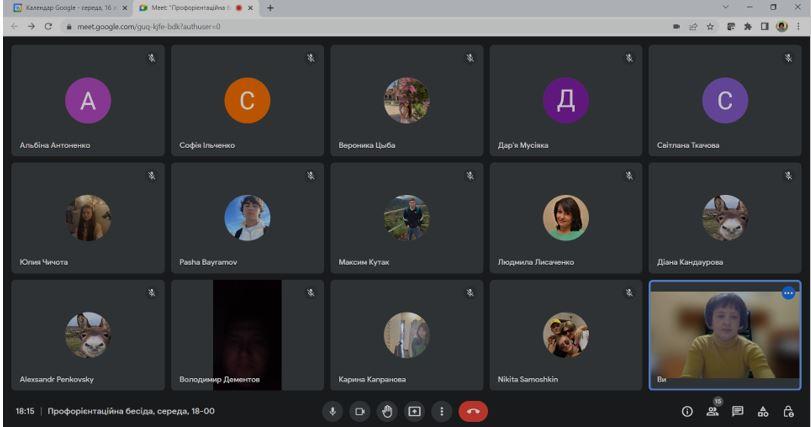811x427 pixels.
Task: Bookmark this page with star icon
Action: [711, 26]
